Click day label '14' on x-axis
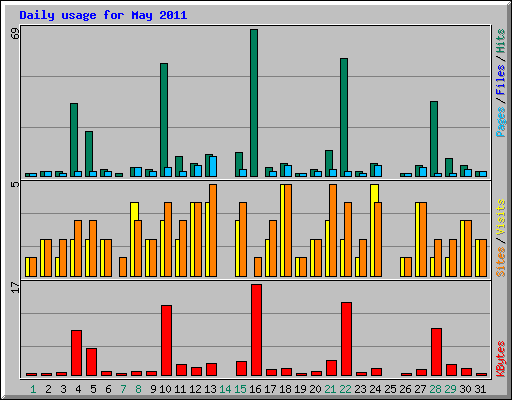This screenshot has width=512, height=400. tap(225, 389)
